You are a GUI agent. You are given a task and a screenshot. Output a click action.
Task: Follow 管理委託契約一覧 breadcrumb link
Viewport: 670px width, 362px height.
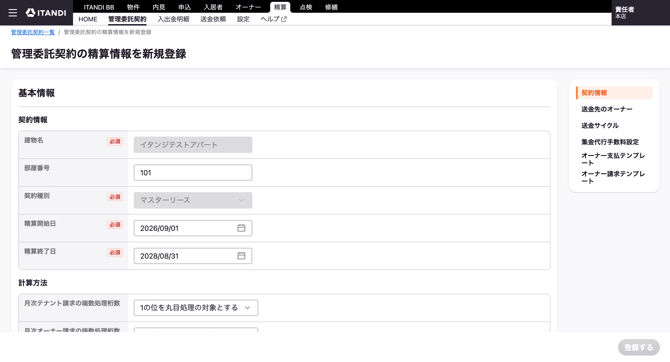33,32
